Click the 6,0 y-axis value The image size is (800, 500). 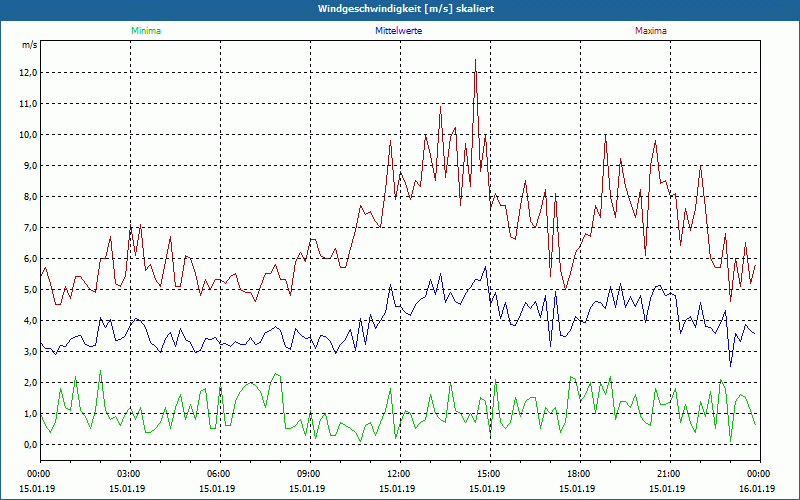click(x=31, y=259)
